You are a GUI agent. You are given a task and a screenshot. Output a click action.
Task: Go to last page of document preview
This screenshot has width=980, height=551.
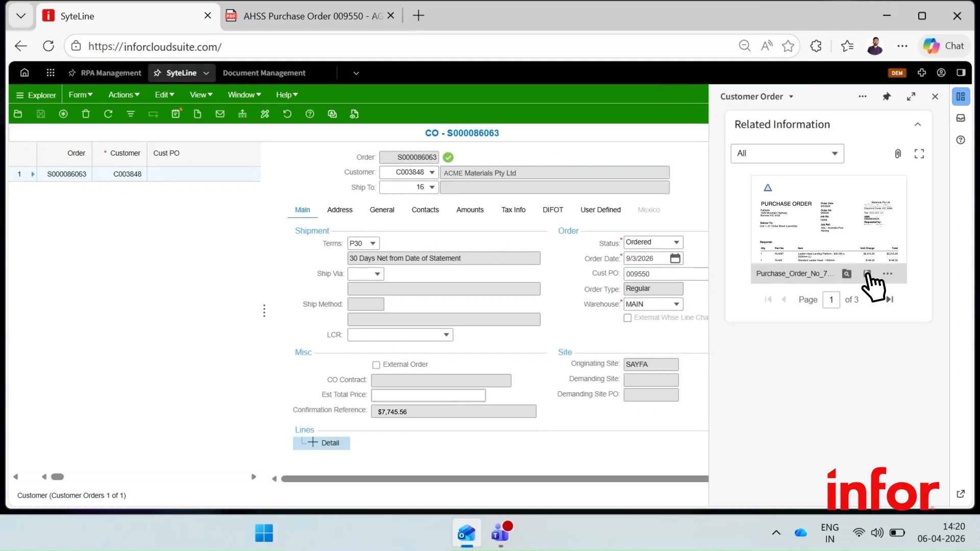[891, 299]
